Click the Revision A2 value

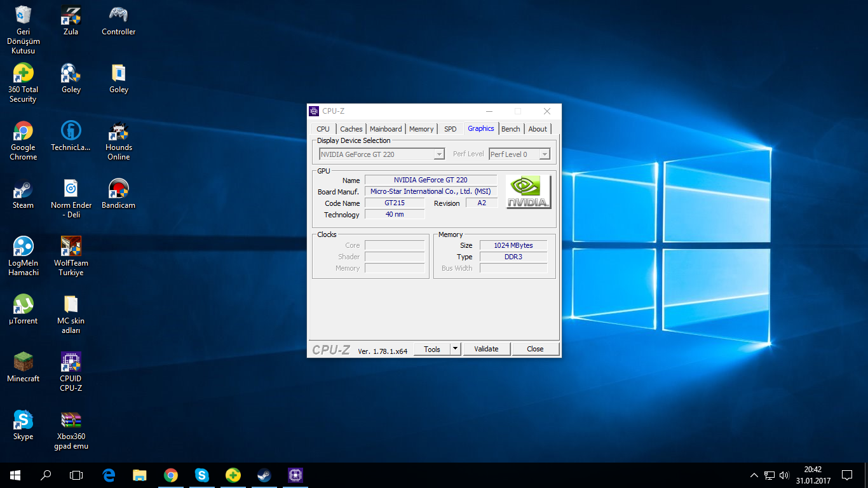482,203
